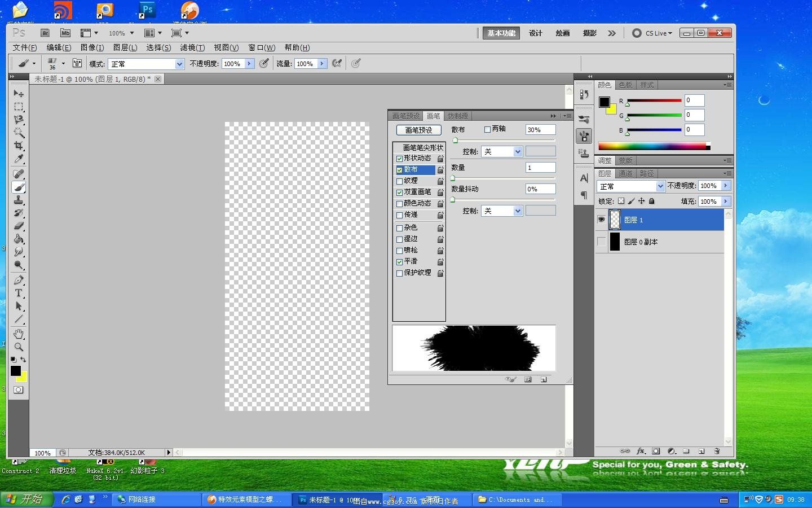
Task: Toggle the 平滑 checkbox
Action: 399,262
